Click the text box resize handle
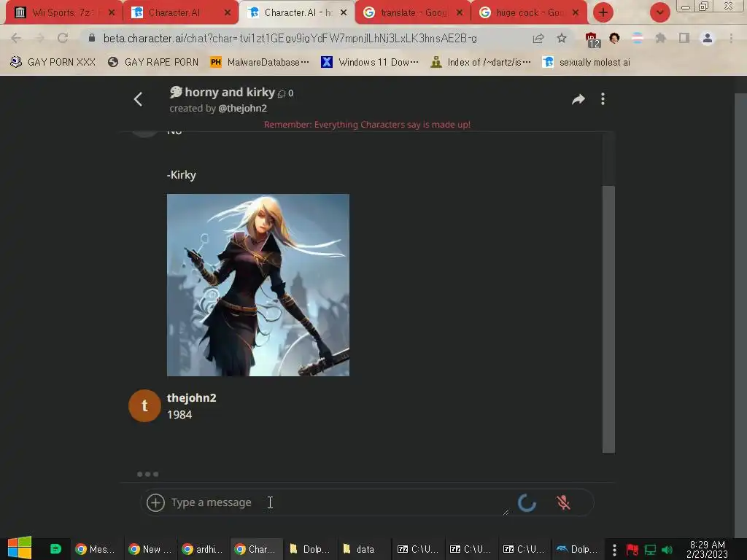Viewport: 747px width, 560px height. tap(506, 512)
